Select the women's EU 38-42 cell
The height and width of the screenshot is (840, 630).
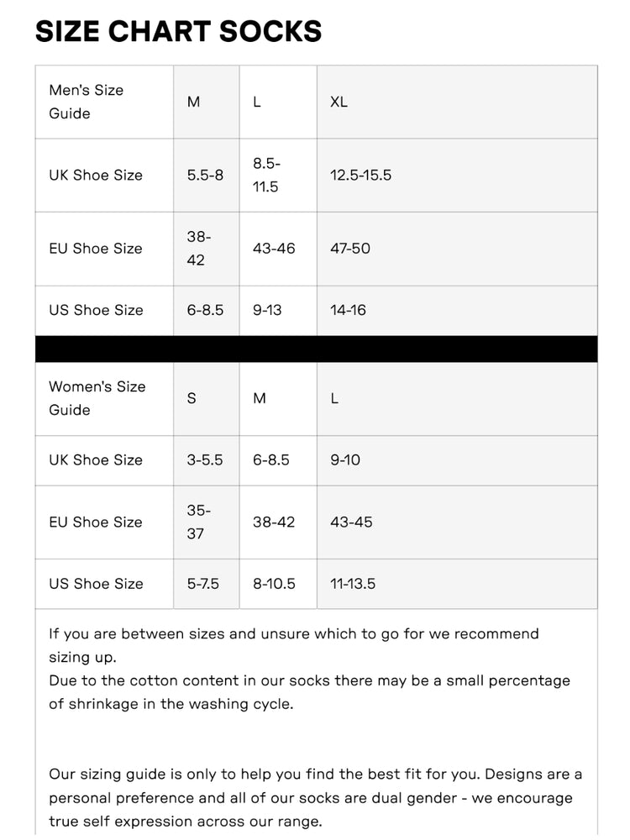(x=278, y=522)
